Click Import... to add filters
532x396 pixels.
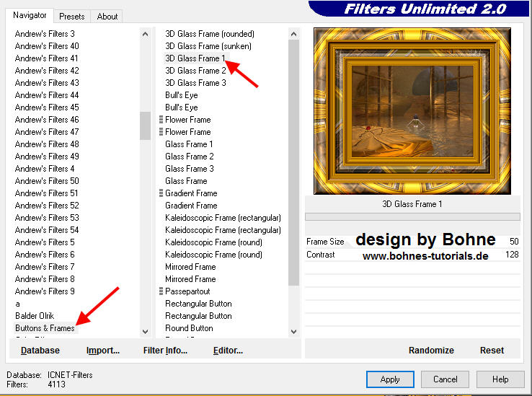[103, 351]
